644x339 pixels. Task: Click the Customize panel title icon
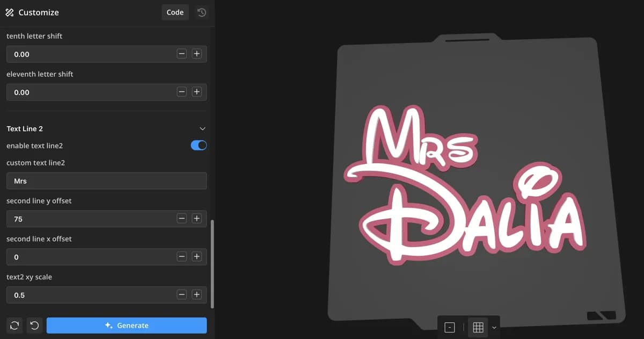click(x=9, y=12)
